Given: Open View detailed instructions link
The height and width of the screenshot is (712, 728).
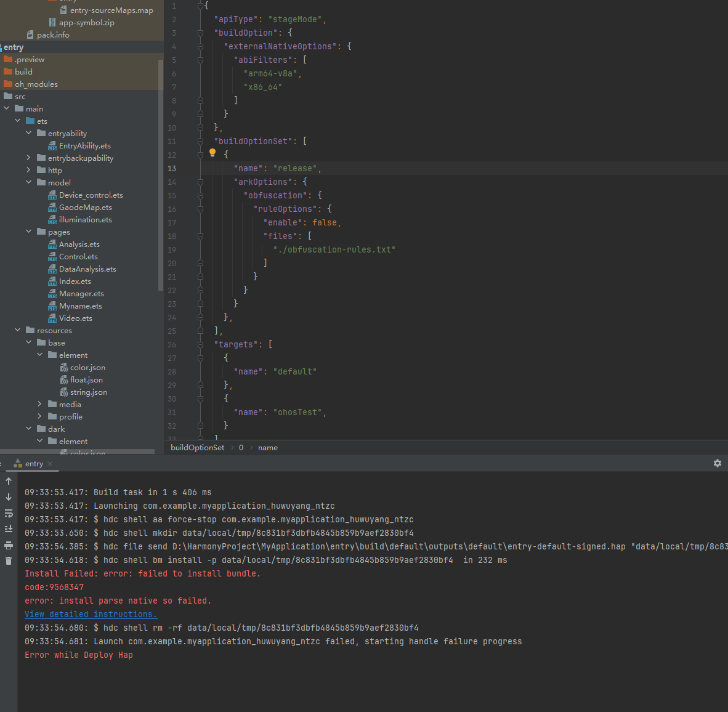Looking at the screenshot, I should [x=91, y=614].
